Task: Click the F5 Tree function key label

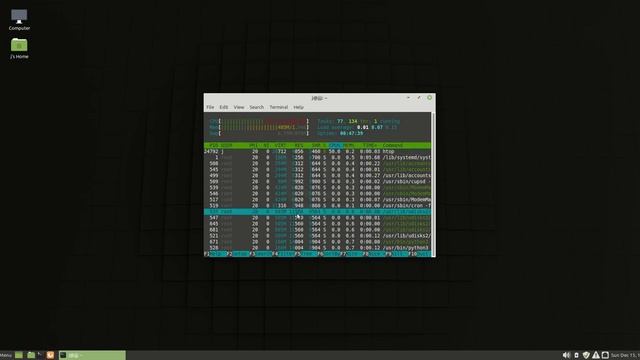Action: pyautogui.click(x=306, y=254)
